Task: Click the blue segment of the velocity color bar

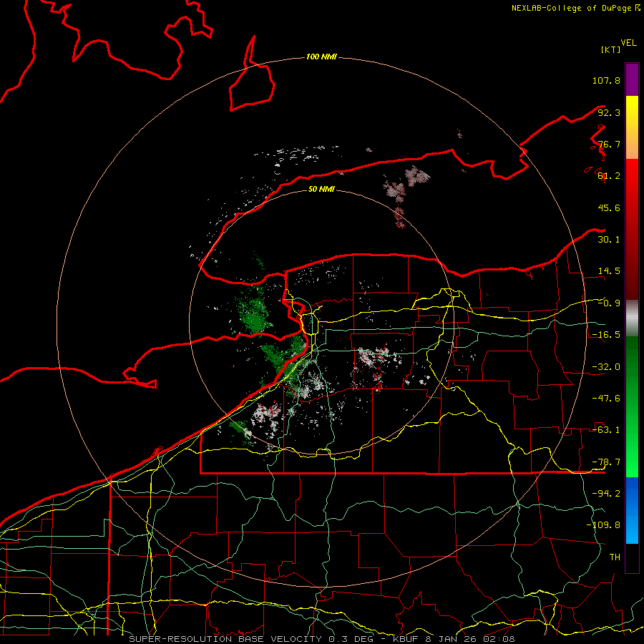Action: (x=632, y=510)
